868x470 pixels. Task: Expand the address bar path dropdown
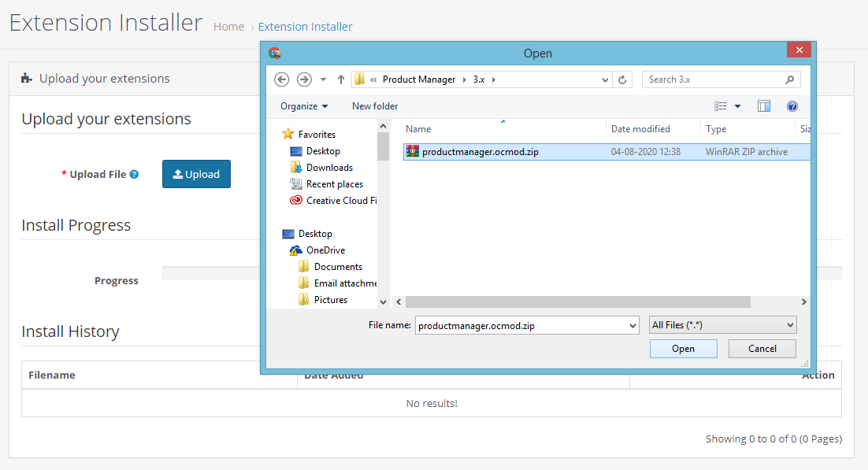pos(605,80)
